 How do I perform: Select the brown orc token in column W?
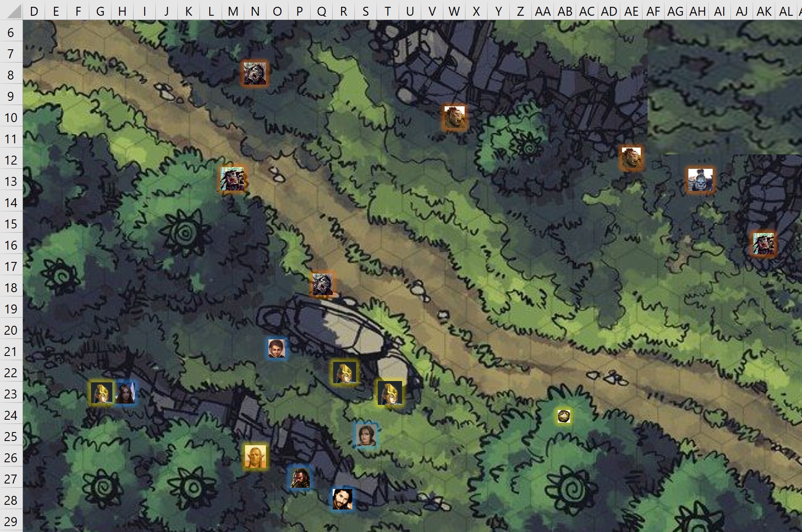(x=454, y=117)
